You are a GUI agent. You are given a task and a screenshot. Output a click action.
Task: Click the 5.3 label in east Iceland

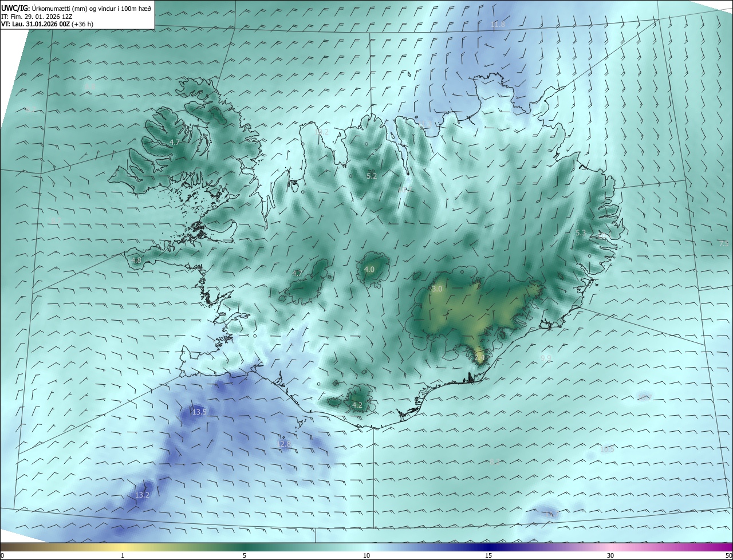coord(581,233)
